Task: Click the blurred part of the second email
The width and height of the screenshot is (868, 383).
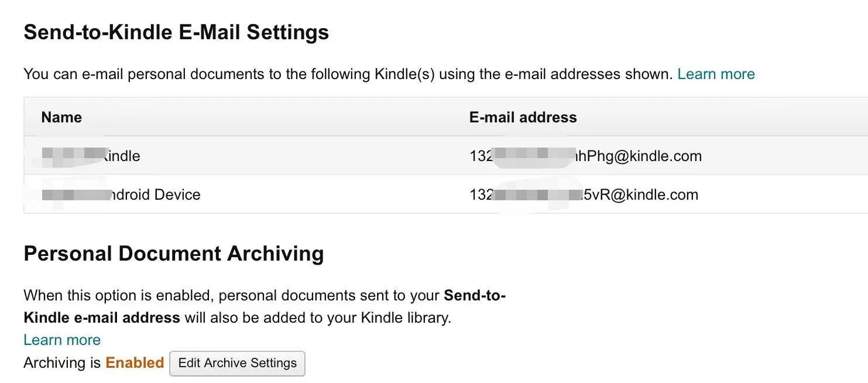Action: coord(533,194)
